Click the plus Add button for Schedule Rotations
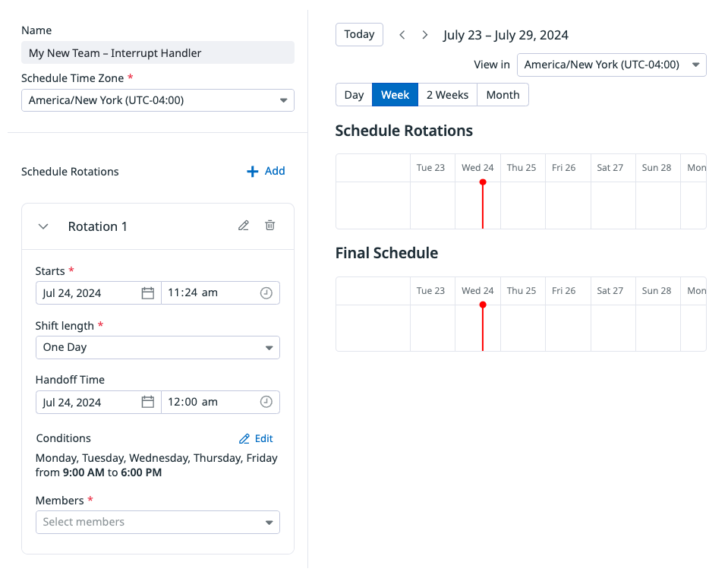This screenshot has width=728, height=575. coord(266,172)
